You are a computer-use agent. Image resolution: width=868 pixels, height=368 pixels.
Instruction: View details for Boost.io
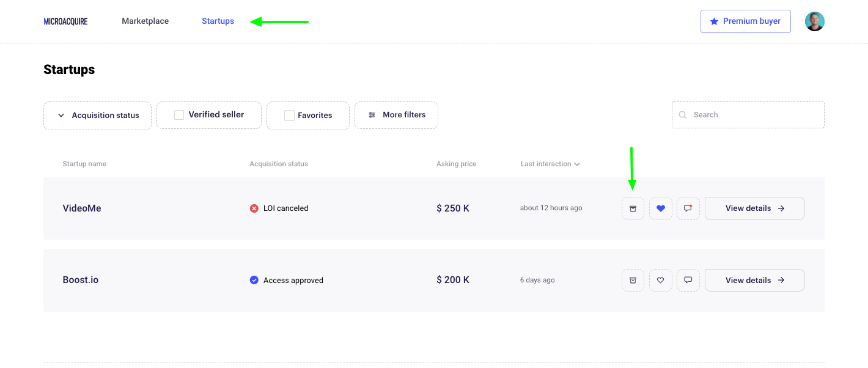pos(755,280)
